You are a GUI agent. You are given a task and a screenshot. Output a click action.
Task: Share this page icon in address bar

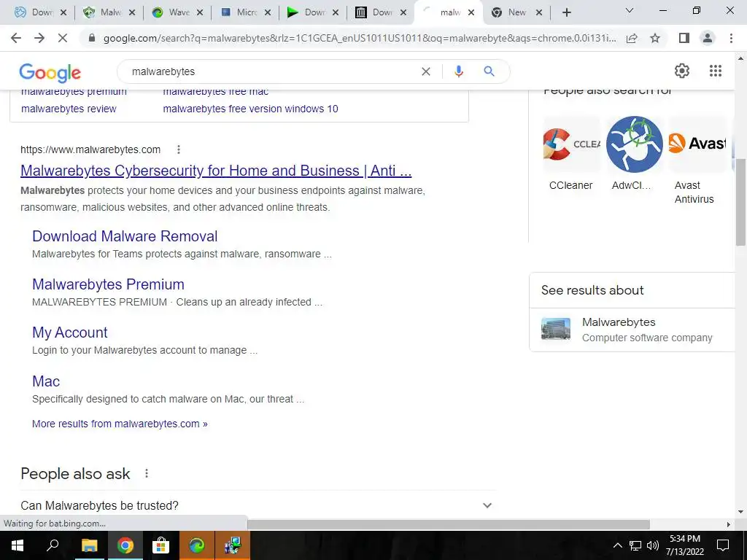(x=632, y=38)
